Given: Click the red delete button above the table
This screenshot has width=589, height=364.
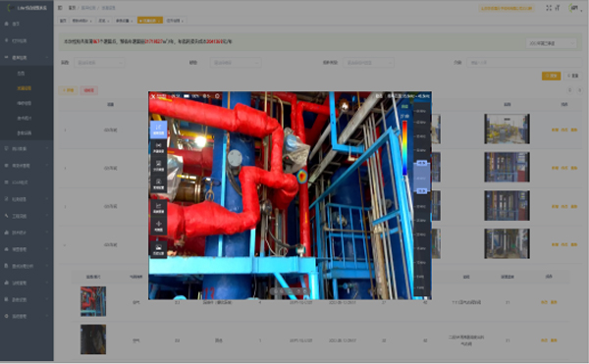Looking at the screenshot, I should click(x=88, y=90).
